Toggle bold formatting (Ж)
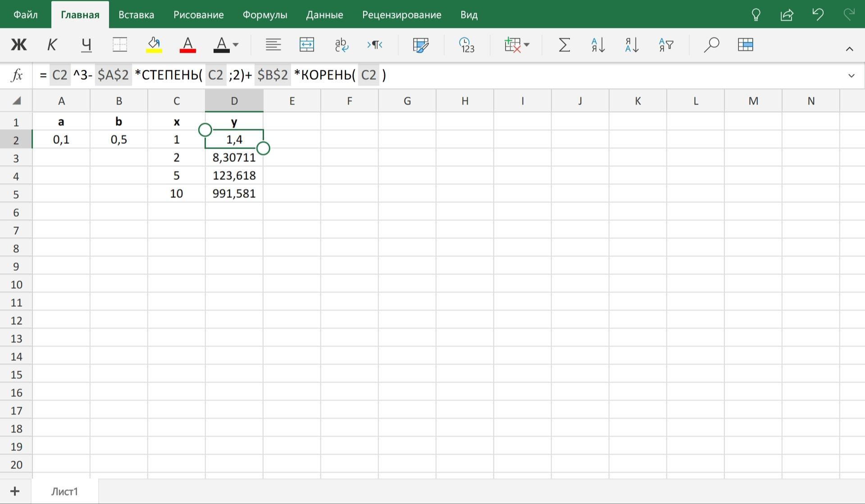This screenshot has width=865, height=504. click(x=19, y=45)
